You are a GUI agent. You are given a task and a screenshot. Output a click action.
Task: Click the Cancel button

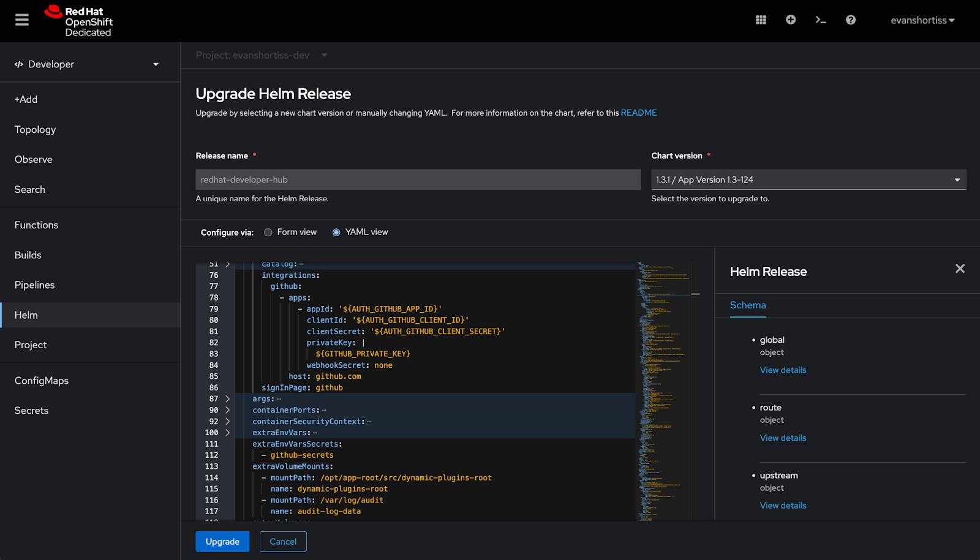click(x=283, y=542)
